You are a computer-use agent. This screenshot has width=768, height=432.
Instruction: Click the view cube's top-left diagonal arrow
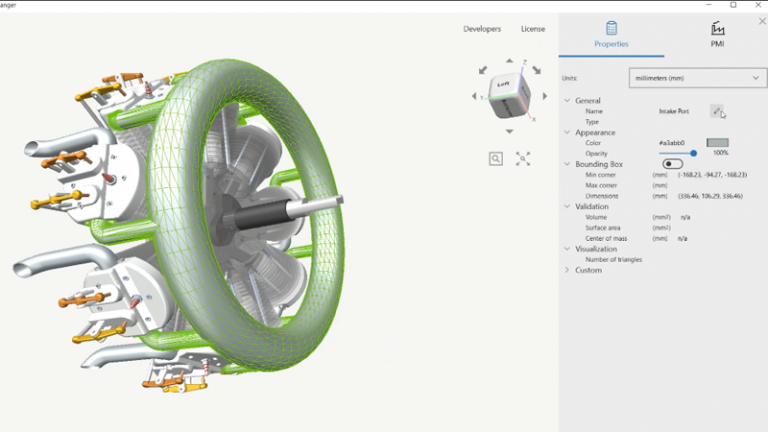coord(483,70)
